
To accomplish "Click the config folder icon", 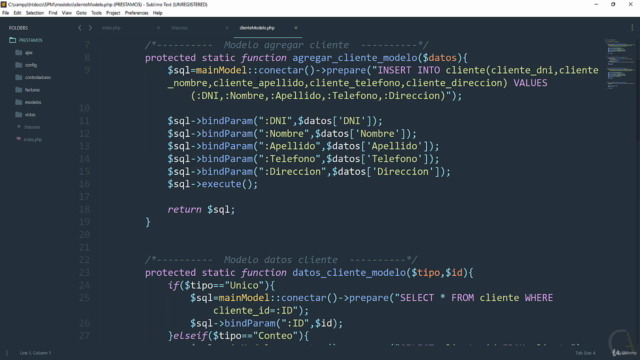I will [18, 64].
